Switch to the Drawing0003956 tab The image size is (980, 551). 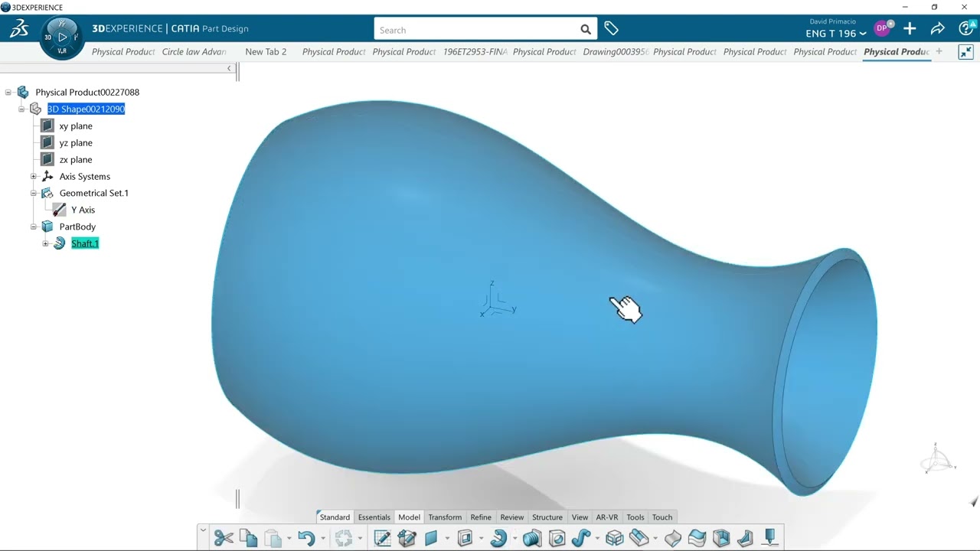[x=616, y=52]
